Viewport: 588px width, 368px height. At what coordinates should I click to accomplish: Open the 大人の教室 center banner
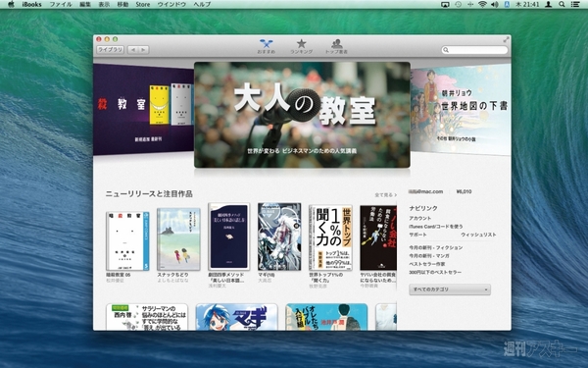302,115
